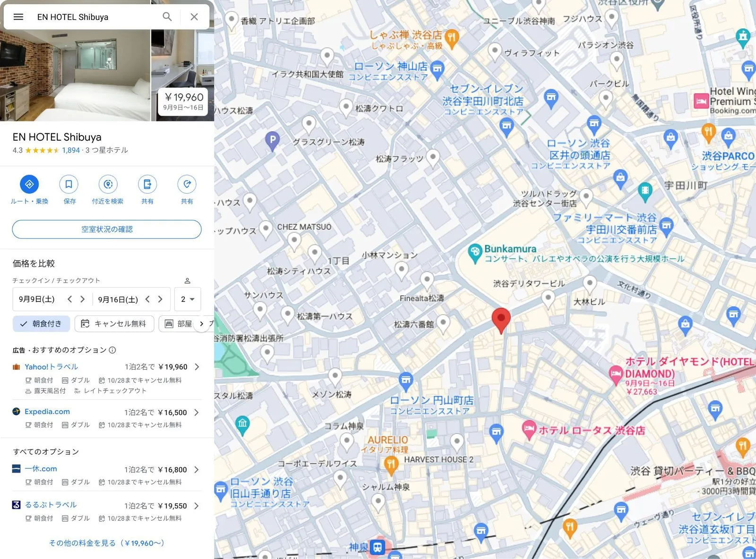Select the ローソン 神山店 store pin

[x=438, y=69]
